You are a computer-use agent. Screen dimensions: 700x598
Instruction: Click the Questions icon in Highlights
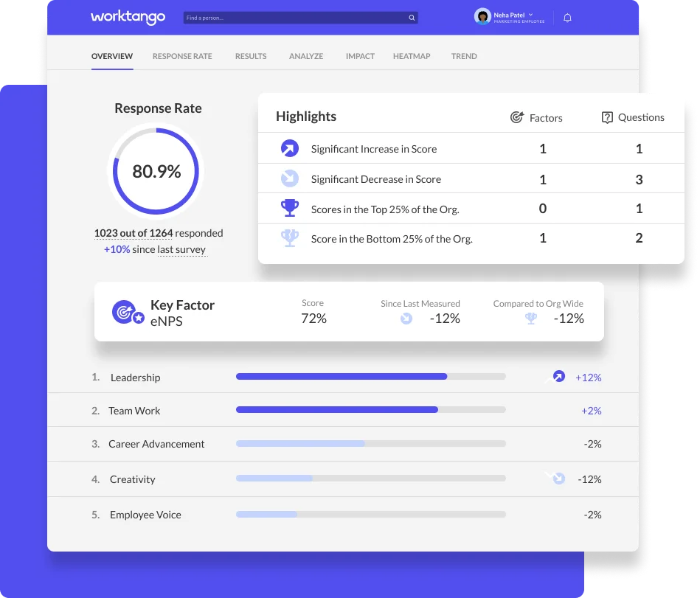(607, 117)
